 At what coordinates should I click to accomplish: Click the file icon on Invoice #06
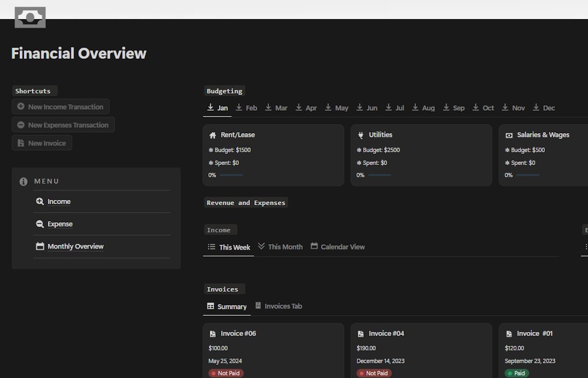pos(213,334)
